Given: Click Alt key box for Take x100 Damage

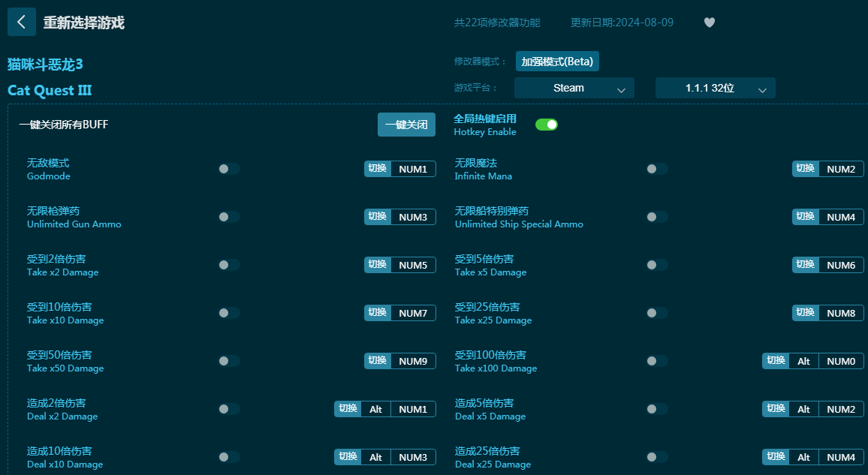Looking at the screenshot, I should tap(803, 361).
